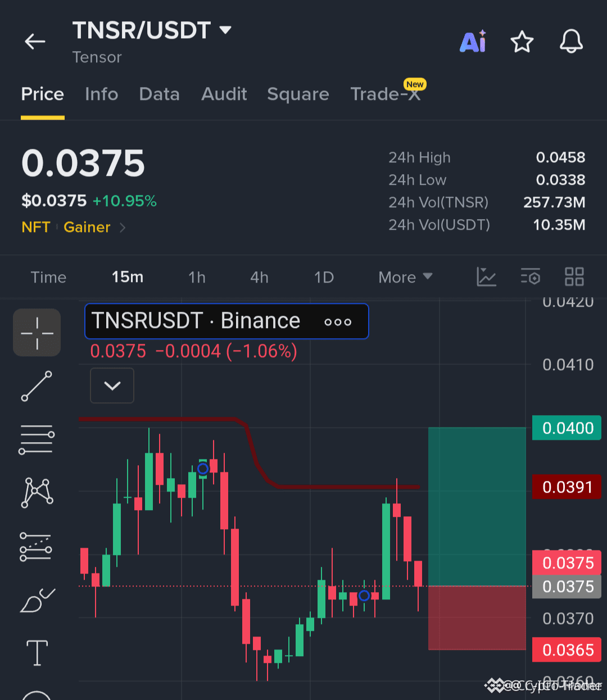Screen dimensions: 607x700
Task: Click the +10.95% change percentage
Action: click(125, 201)
